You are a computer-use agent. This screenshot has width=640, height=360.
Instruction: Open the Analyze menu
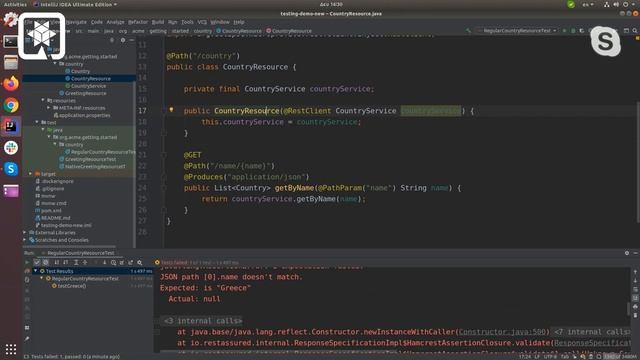tap(116, 22)
